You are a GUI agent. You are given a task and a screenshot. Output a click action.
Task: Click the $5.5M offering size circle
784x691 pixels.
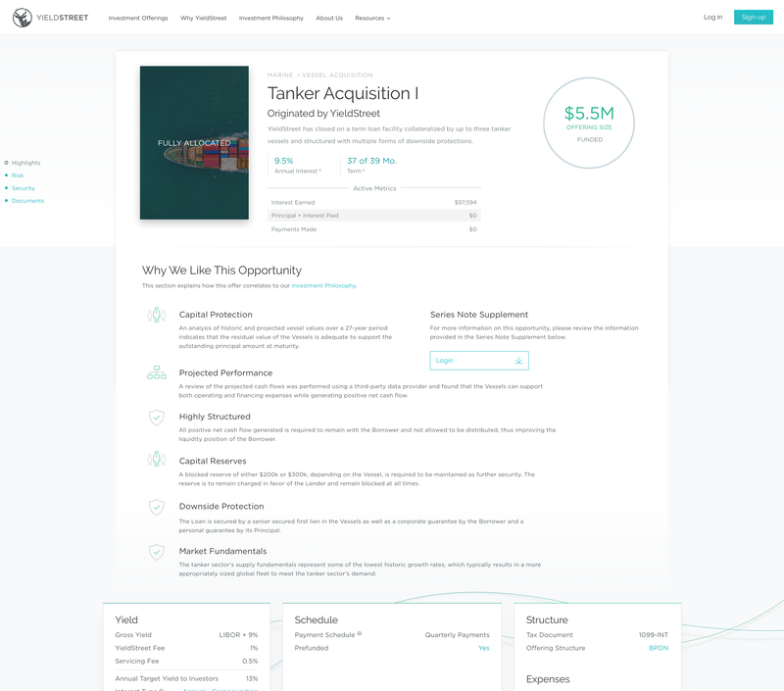589,123
